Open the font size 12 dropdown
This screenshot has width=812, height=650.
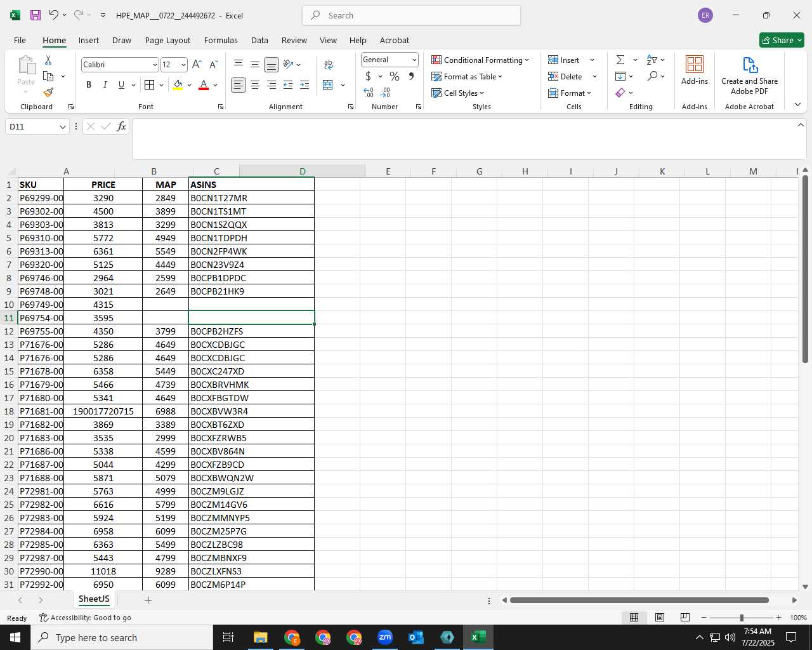(183, 65)
